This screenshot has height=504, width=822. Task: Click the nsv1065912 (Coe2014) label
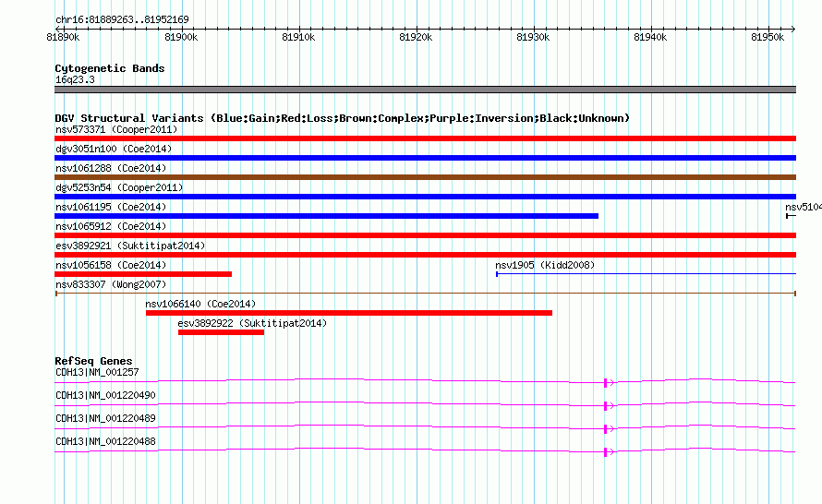tap(111, 226)
